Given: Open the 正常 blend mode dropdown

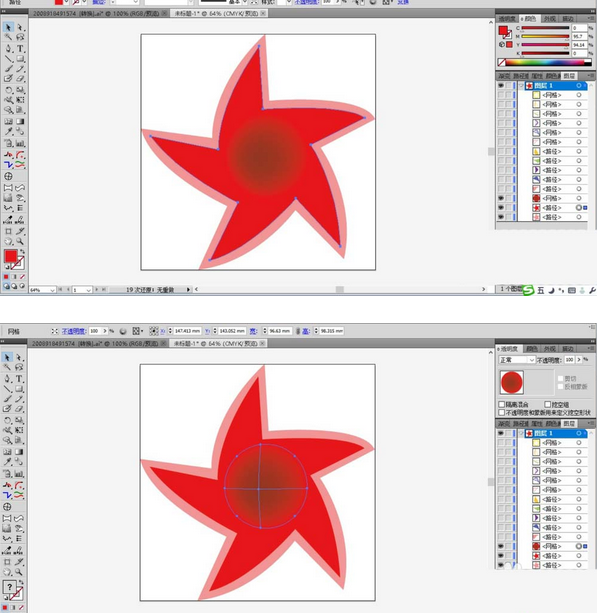Looking at the screenshot, I should pyautogui.click(x=517, y=360).
